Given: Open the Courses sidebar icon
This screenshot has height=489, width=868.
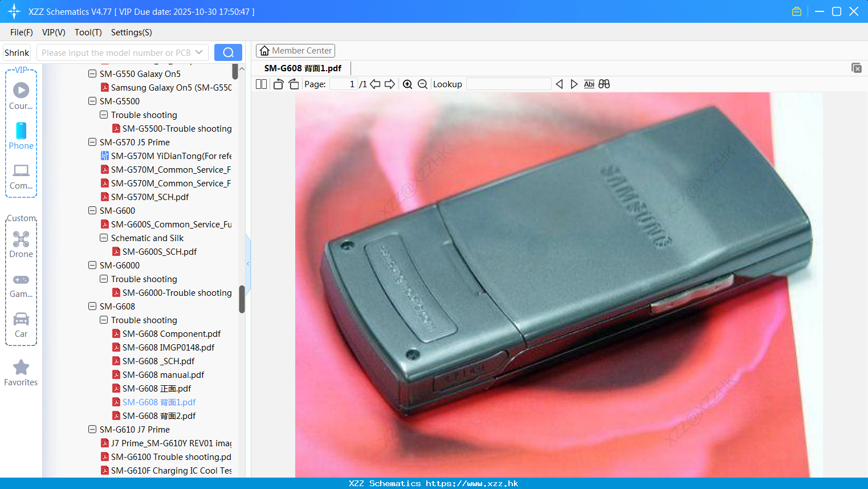Looking at the screenshot, I should point(21,96).
